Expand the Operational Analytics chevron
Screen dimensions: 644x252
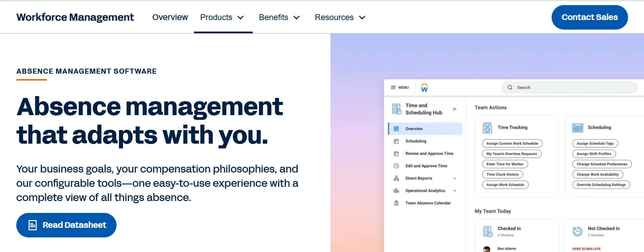click(x=455, y=191)
